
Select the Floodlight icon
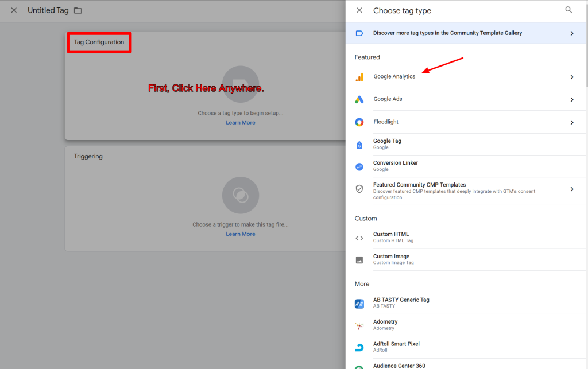[x=360, y=122]
